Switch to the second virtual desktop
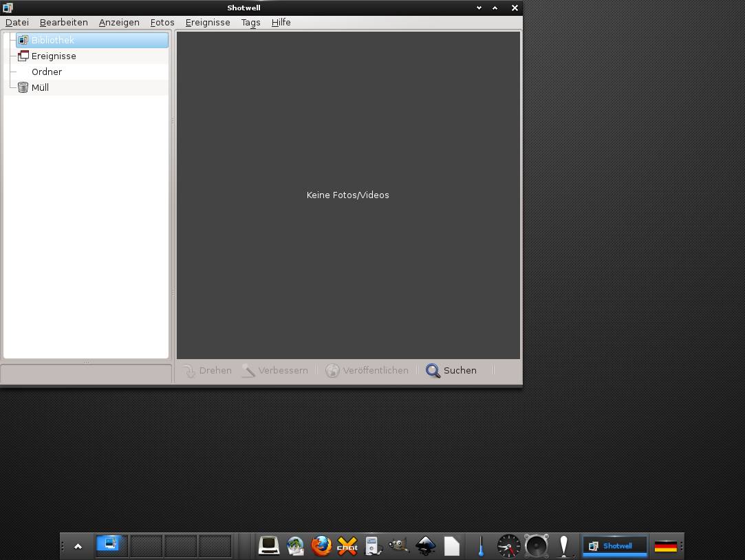 [146, 546]
